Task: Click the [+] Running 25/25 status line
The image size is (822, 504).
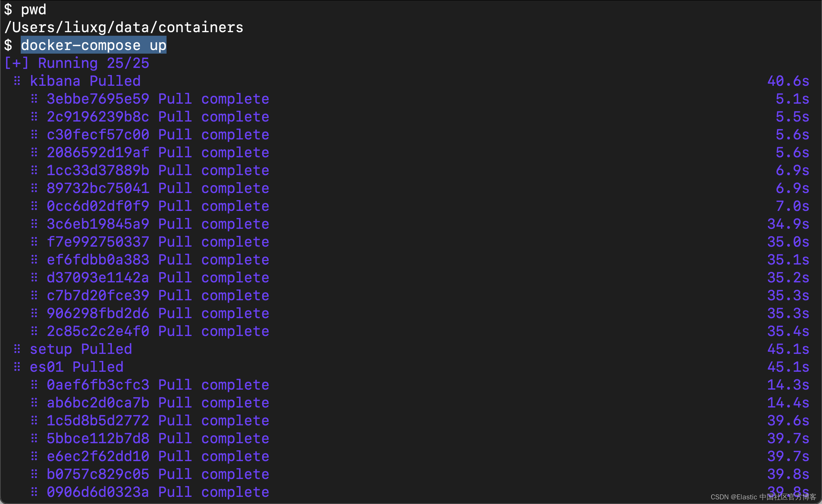Action: (x=77, y=63)
